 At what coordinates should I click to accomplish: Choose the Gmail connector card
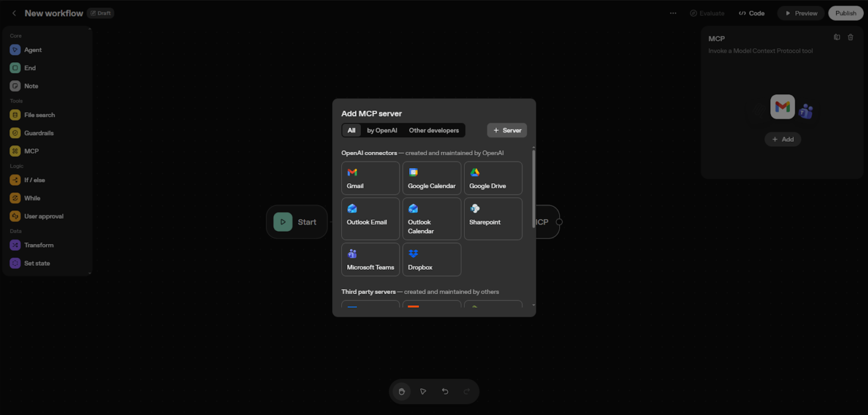tap(370, 178)
